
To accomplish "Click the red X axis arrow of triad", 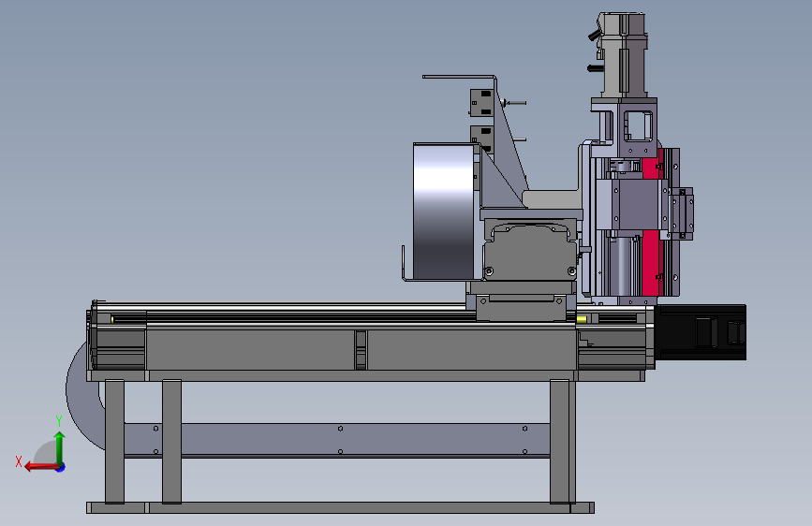I will pyautogui.click(x=40, y=467).
